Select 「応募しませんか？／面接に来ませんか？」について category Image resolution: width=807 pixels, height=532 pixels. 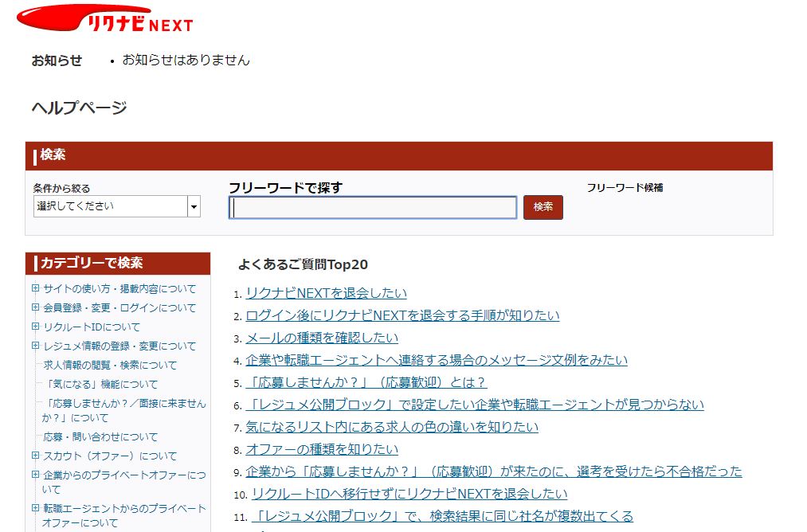pos(124,411)
